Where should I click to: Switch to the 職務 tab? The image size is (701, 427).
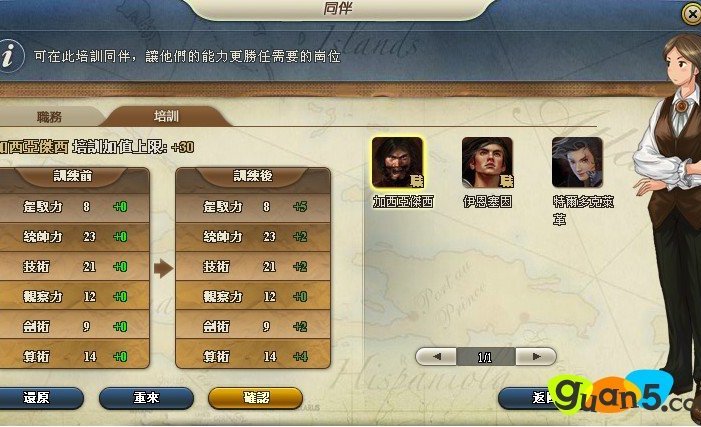49,117
